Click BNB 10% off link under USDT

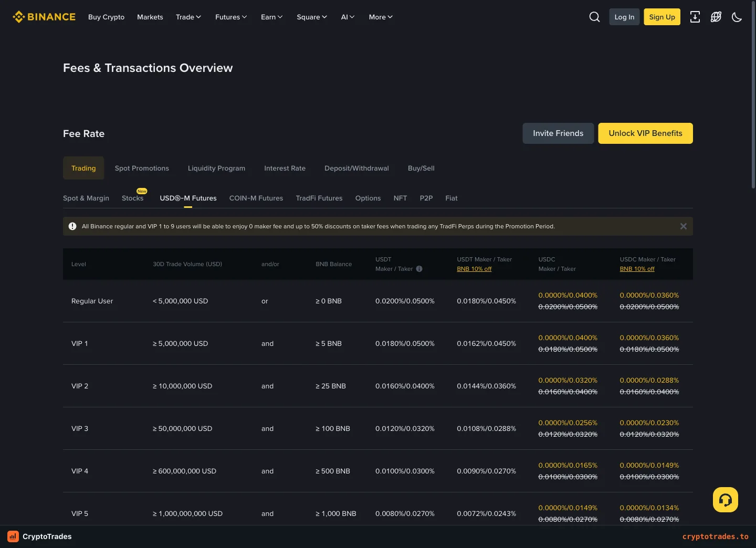pyautogui.click(x=474, y=269)
